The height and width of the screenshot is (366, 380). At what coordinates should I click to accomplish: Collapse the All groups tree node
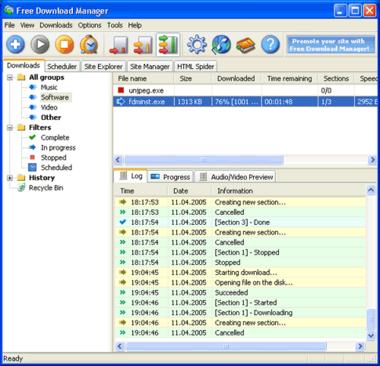(x=10, y=77)
